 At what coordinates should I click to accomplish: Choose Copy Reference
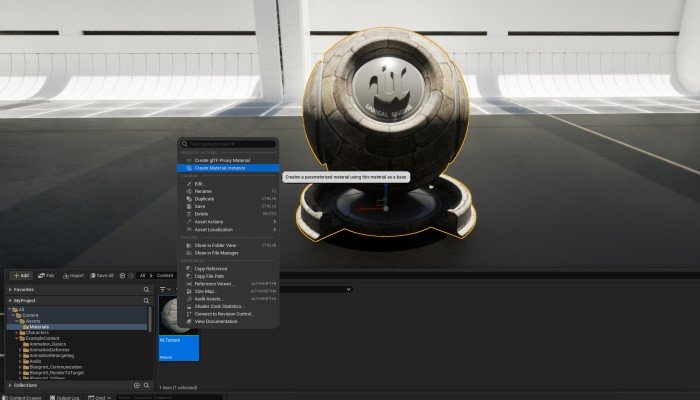[x=228, y=269]
